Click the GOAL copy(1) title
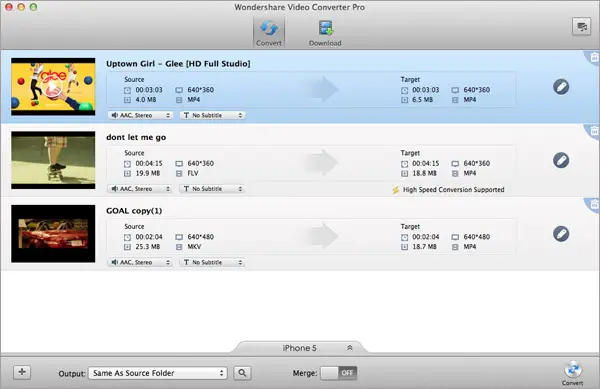Screen dimensions: 600x389 pos(134,211)
